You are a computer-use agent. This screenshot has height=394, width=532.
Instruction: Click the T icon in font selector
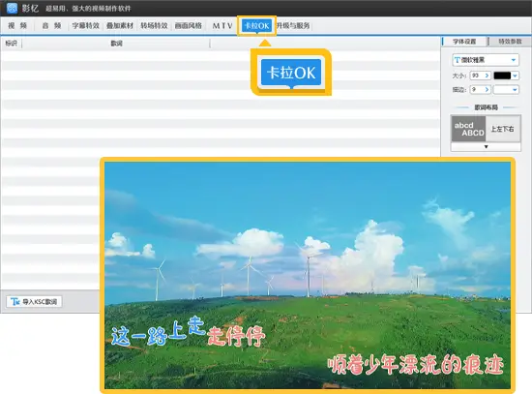pyautogui.click(x=457, y=60)
